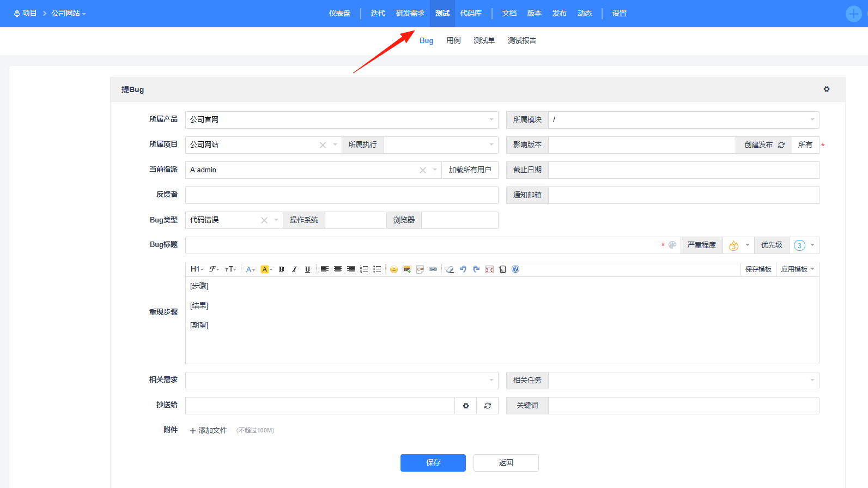Image resolution: width=868 pixels, height=488 pixels.
Task: Click the blue plus button in the top bar
Action: click(x=853, y=14)
